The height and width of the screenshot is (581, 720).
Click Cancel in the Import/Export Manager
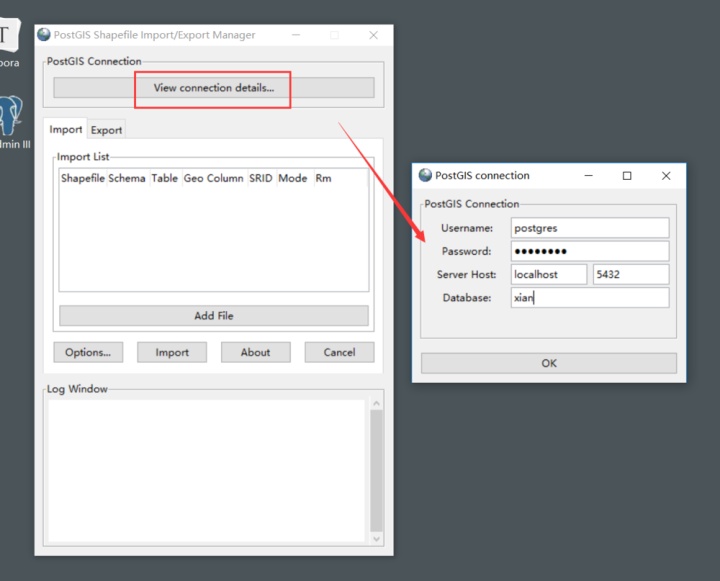point(339,352)
